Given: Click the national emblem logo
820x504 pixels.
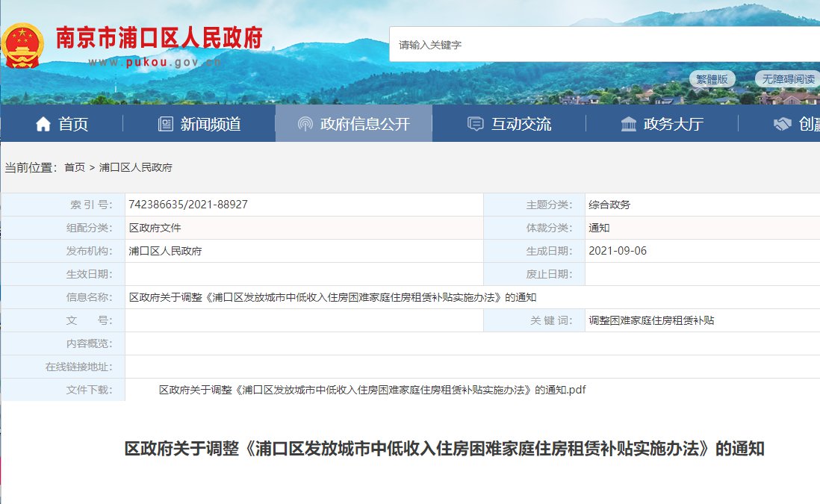Looking at the screenshot, I should 22,46.
